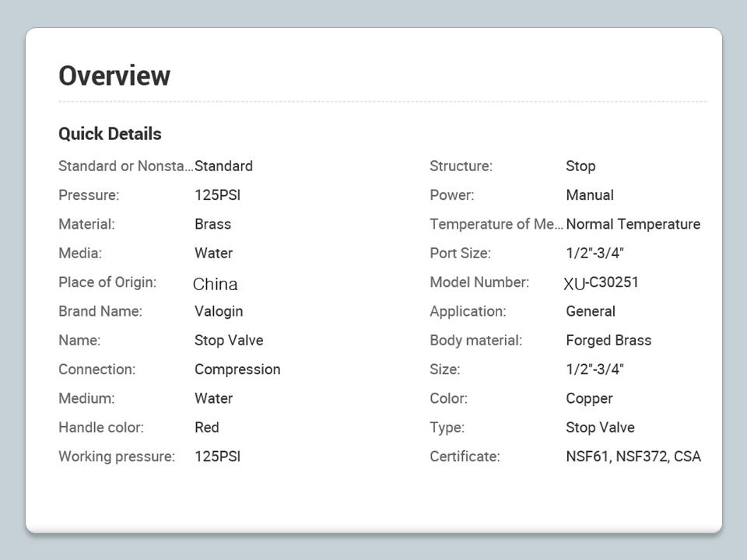747x560 pixels.
Task: Click the NSF61, NSF372, CSA certificate value
Action: (x=633, y=457)
